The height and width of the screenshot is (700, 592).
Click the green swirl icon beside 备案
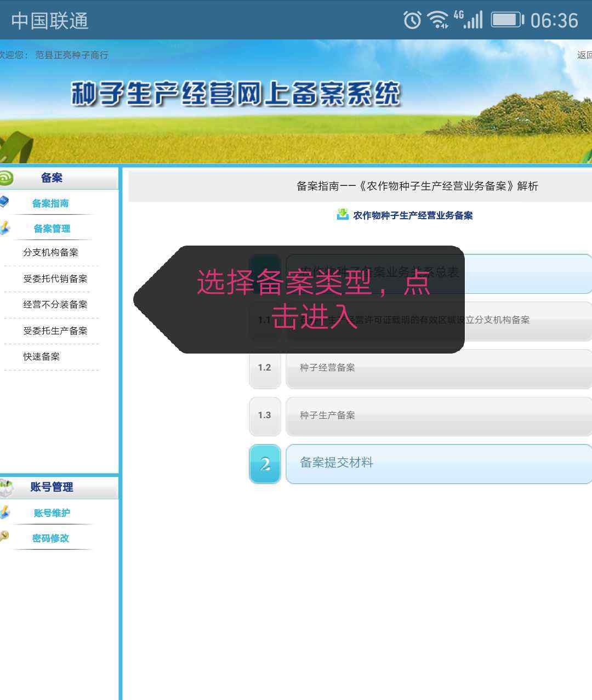coord(6,178)
